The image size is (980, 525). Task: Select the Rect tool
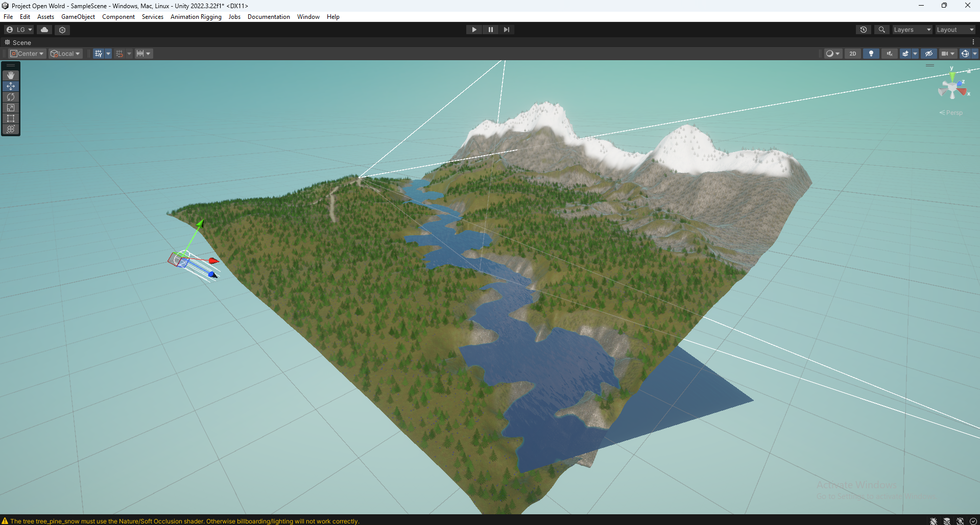click(x=10, y=118)
